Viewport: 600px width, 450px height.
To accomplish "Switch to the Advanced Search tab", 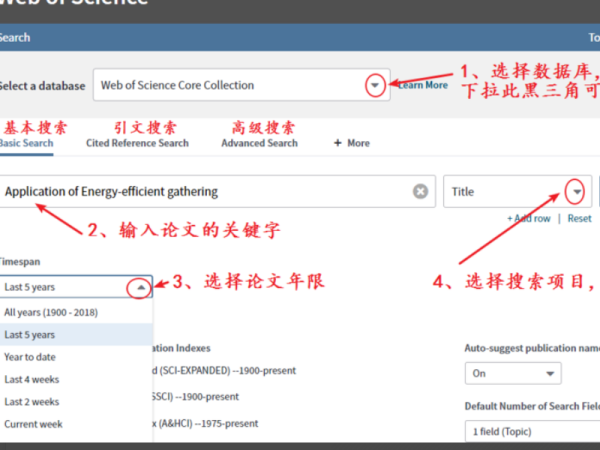I will point(259,143).
